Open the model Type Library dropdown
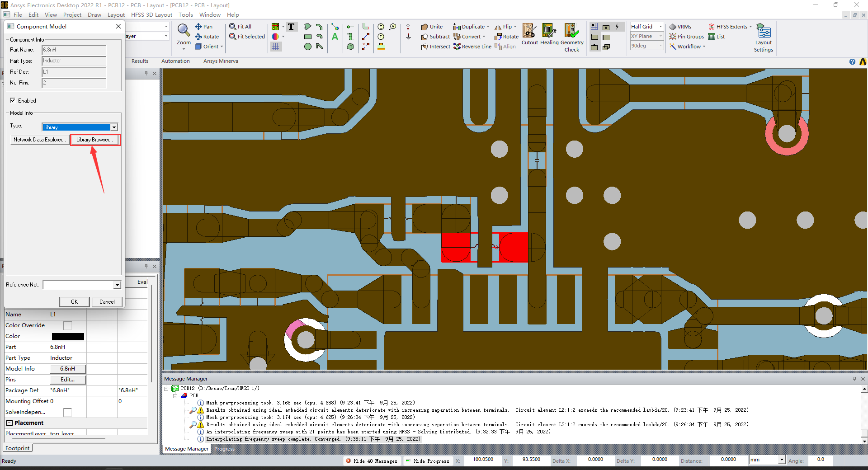868x470 pixels. [114, 127]
